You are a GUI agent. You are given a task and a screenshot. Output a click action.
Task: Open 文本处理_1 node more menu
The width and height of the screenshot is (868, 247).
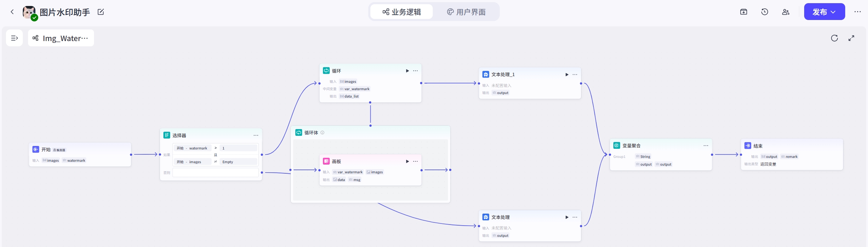[575, 74]
